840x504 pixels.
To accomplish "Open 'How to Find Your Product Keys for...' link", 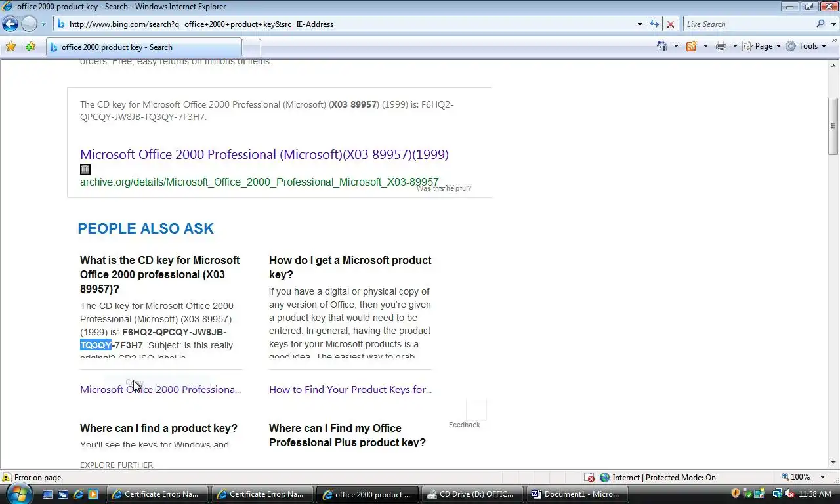I will click(x=350, y=389).
